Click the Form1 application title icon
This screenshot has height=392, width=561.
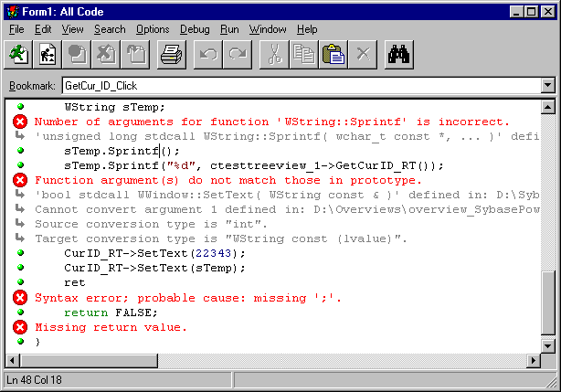13,12
